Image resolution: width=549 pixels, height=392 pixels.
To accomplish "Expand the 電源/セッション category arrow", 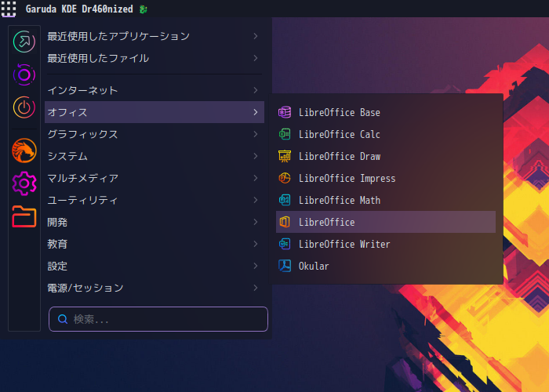I will [x=255, y=288].
